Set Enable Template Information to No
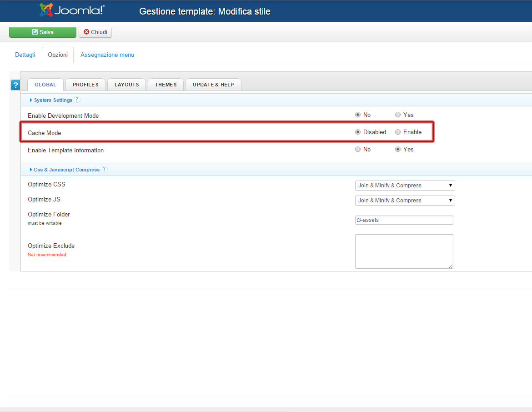The width and height of the screenshot is (532, 412). tap(358, 150)
